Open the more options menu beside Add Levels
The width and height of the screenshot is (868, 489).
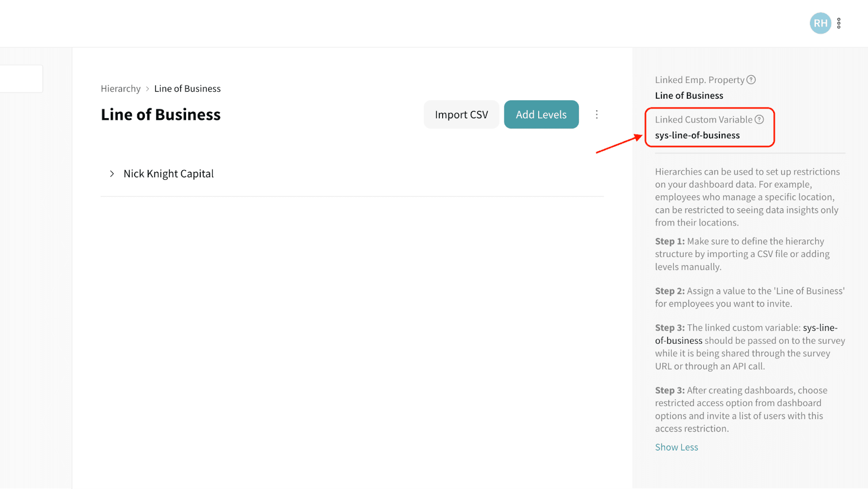597,114
